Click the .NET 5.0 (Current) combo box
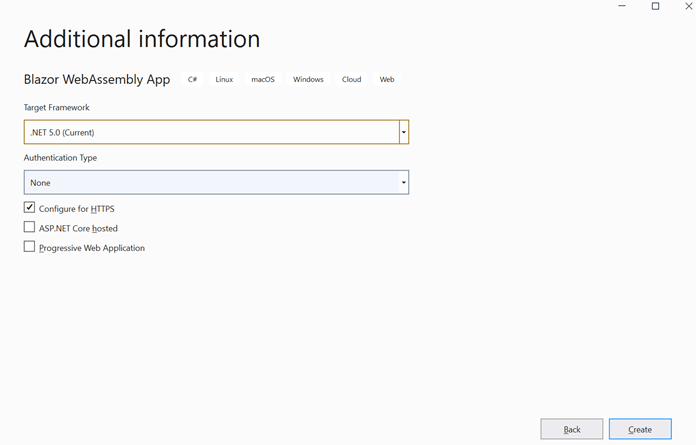The image size is (696, 445). pos(210,132)
